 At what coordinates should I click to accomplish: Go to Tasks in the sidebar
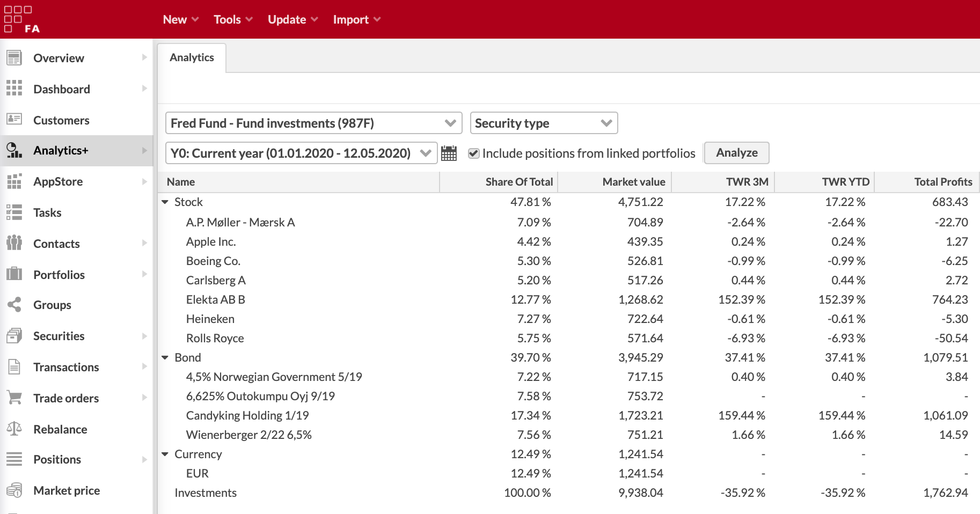click(77, 212)
